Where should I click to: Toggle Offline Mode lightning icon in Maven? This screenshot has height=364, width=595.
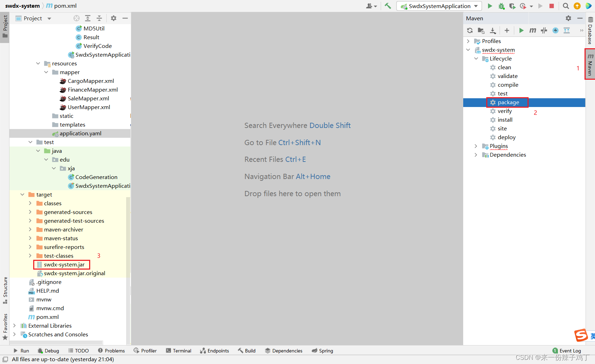click(x=555, y=30)
